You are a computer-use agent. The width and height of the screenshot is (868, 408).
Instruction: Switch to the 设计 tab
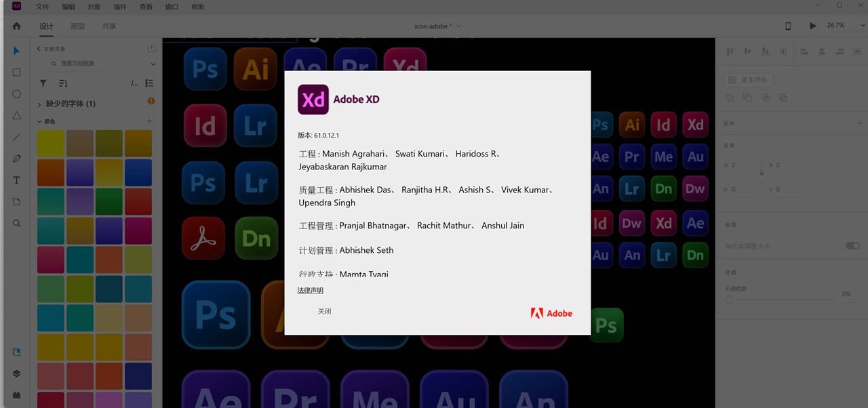click(x=46, y=26)
